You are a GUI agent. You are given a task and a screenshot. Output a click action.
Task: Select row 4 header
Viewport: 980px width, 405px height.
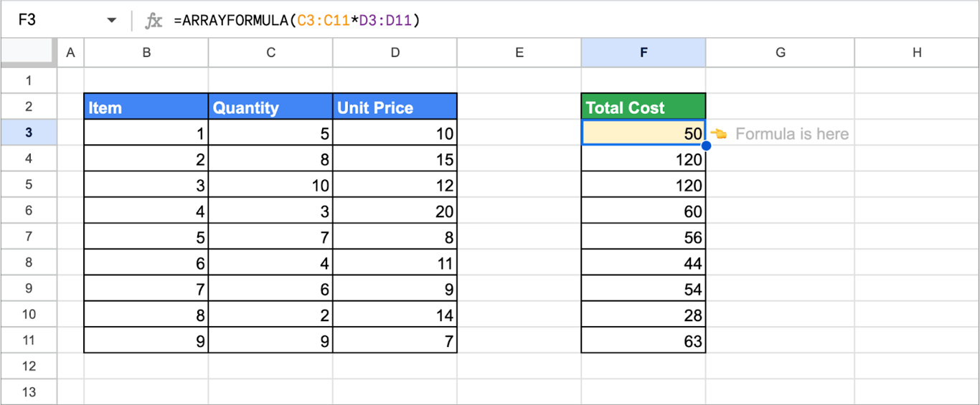pyautogui.click(x=28, y=158)
